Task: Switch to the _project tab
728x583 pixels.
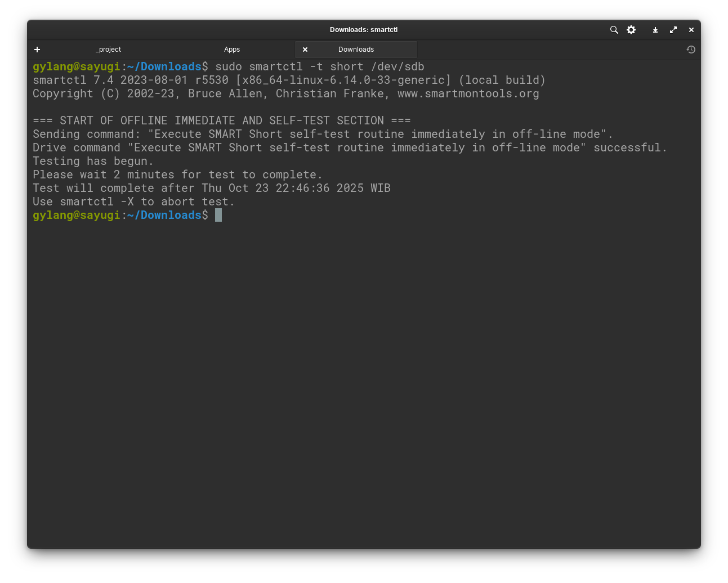Action: [108, 50]
